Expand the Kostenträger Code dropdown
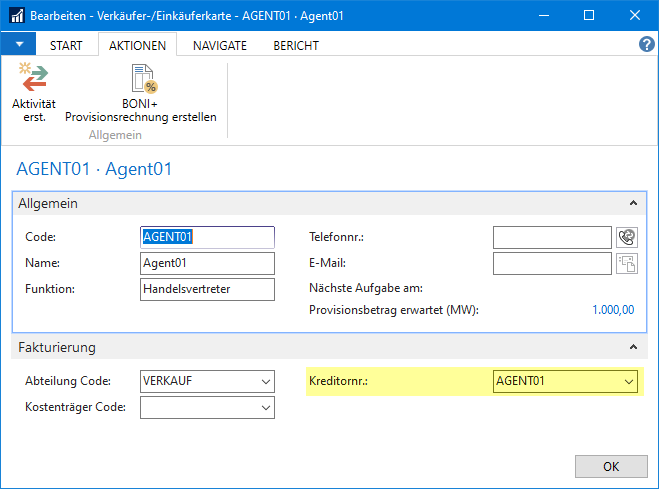Screen dimensions: 659x489 point(265,407)
